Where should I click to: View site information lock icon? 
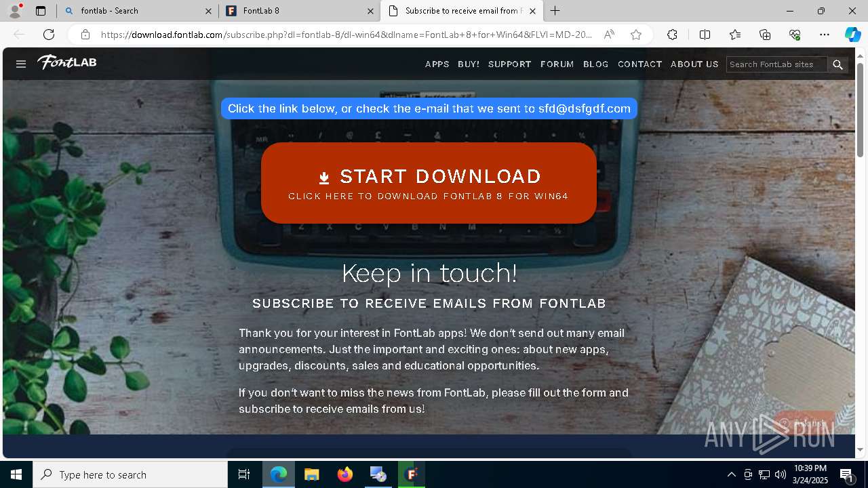pyautogui.click(x=85, y=35)
